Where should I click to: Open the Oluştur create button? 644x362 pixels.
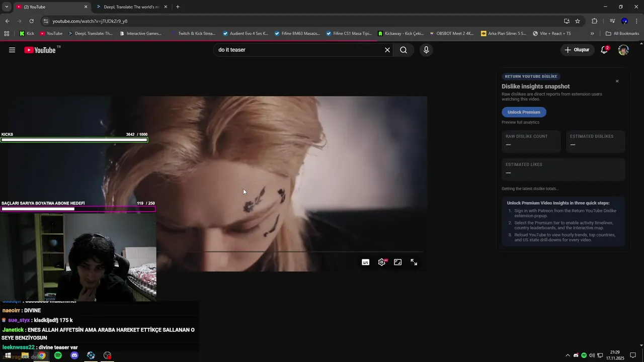(577, 50)
